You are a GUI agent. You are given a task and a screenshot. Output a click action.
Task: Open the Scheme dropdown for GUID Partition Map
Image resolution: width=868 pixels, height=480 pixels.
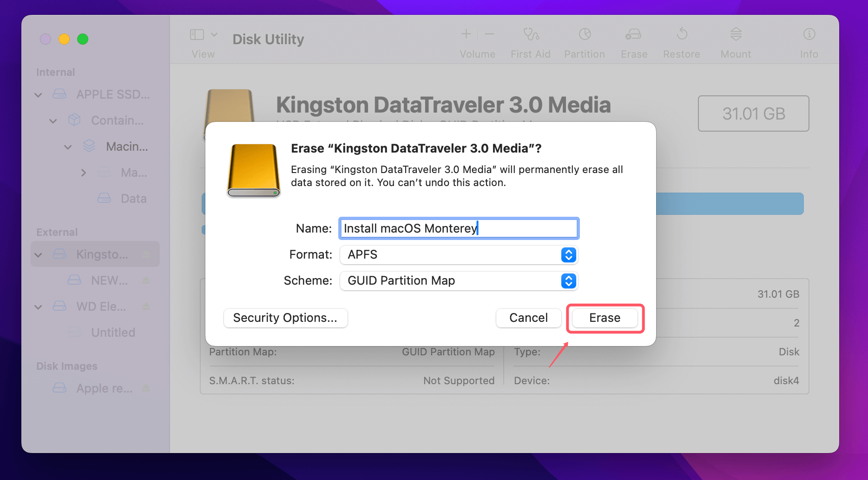[567, 281]
